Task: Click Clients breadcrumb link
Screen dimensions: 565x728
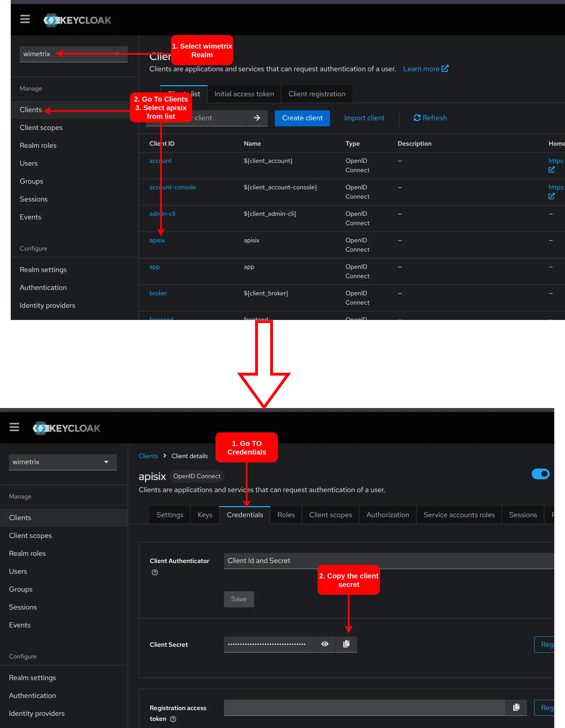Action: click(x=148, y=456)
